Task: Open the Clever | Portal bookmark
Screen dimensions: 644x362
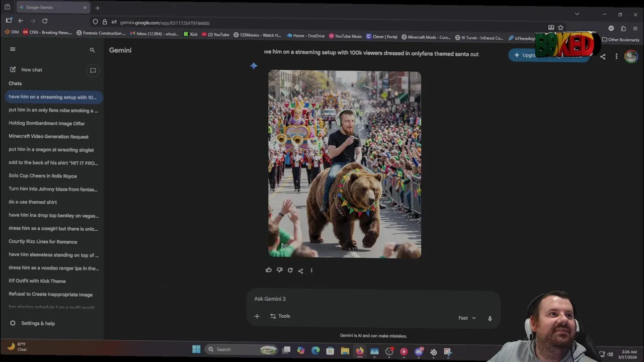Action: tap(381, 36)
